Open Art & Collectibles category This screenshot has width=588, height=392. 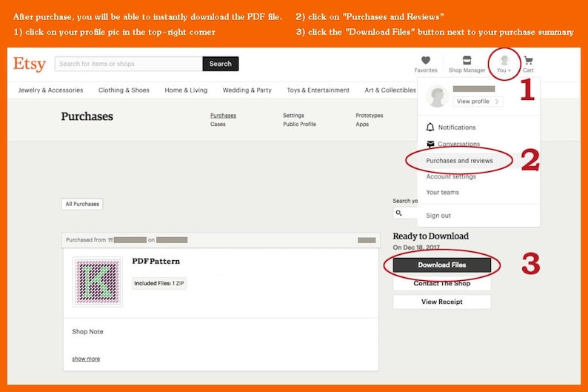point(390,90)
